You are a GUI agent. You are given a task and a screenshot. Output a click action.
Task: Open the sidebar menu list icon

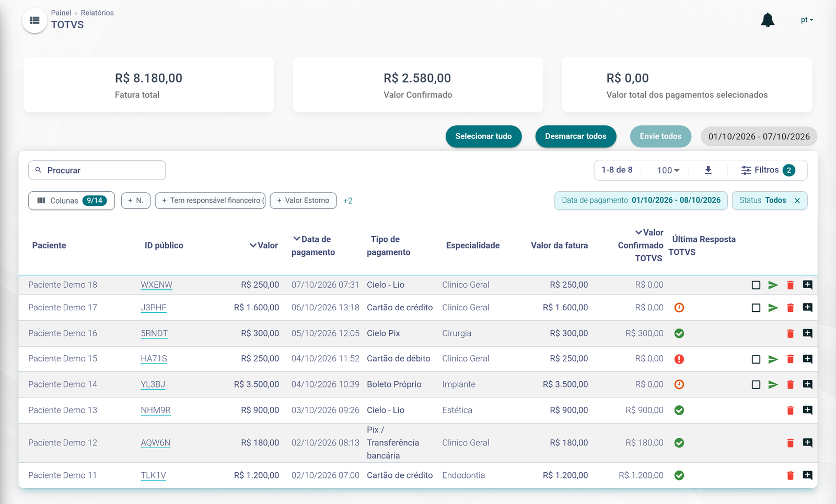34,20
